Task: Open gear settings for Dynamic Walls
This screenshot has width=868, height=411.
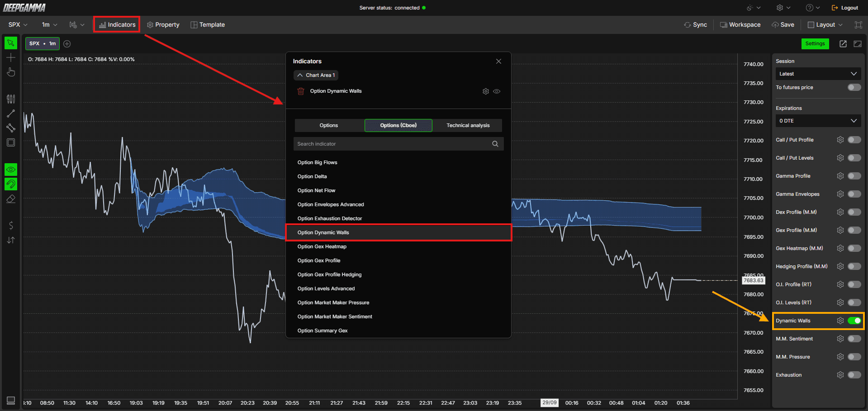Action: [840, 321]
